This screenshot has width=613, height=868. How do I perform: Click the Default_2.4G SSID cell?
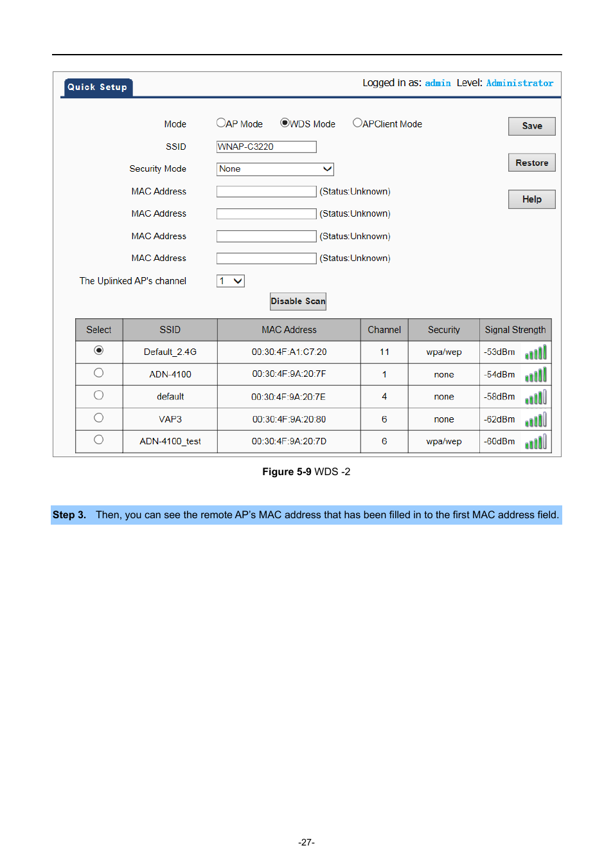click(170, 352)
